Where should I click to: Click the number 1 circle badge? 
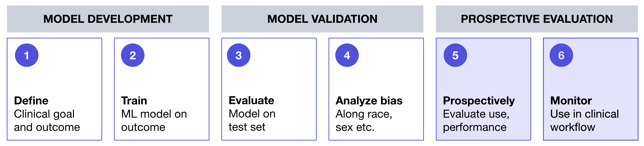tap(27, 55)
